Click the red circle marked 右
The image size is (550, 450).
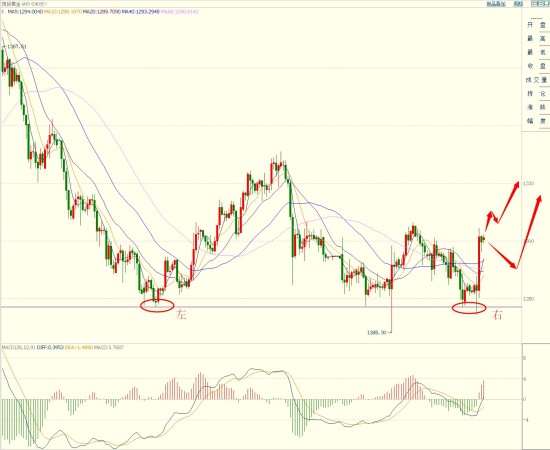[469, 308]
